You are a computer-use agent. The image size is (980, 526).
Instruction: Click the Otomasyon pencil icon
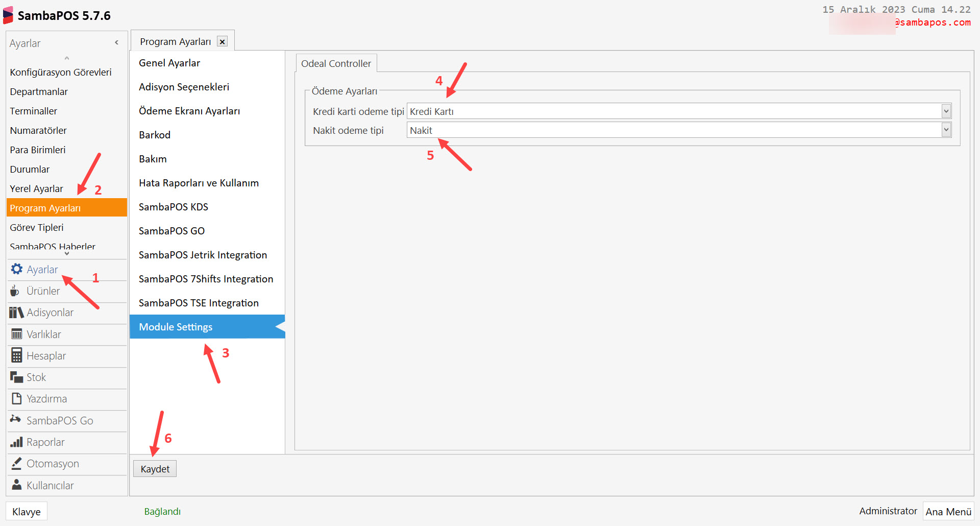pos(16,464)
